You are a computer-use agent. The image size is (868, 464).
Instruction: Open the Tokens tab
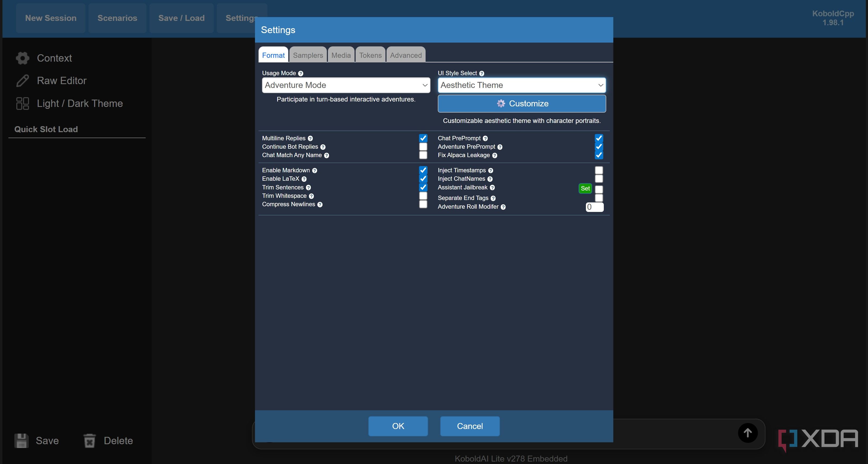pos(370,55)
